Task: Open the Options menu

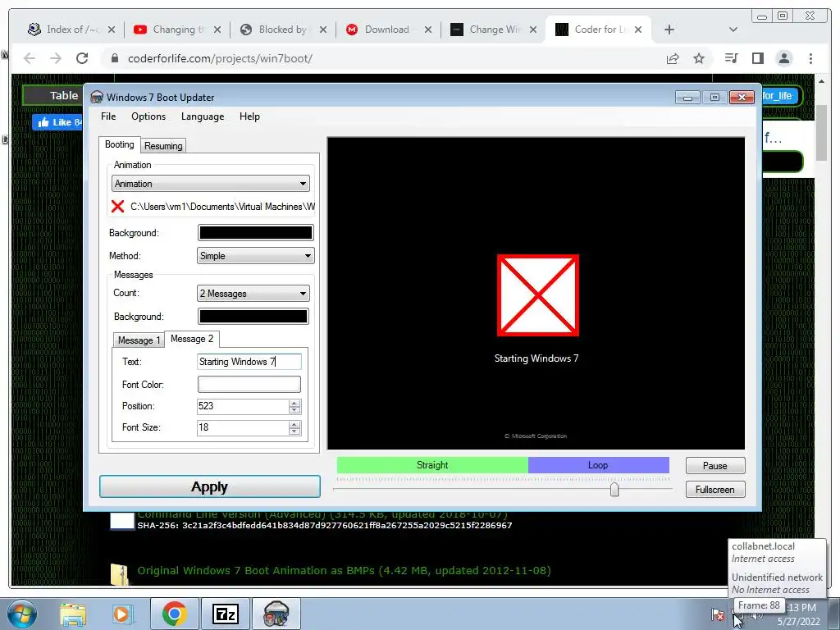Action: click(148, 116)
